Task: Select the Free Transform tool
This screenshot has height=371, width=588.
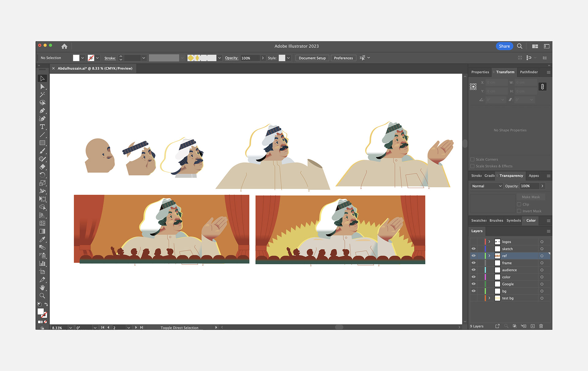Action: point(43,199)
